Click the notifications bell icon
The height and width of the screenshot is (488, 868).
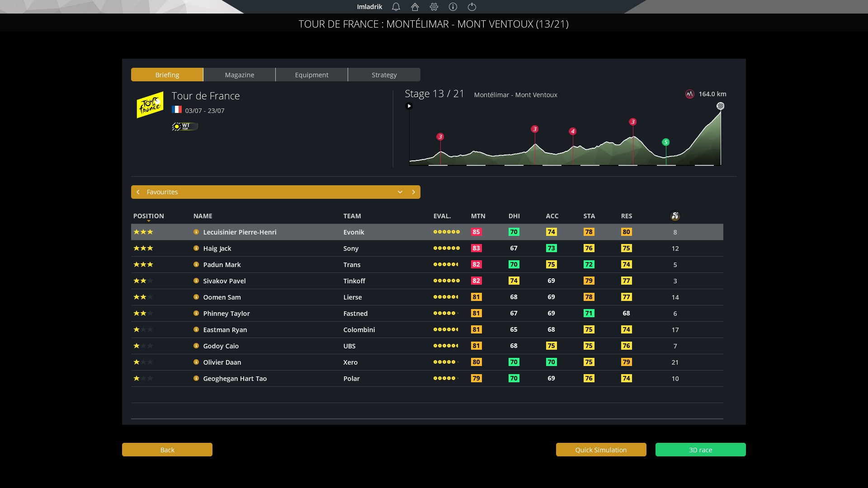pos(396,7)
